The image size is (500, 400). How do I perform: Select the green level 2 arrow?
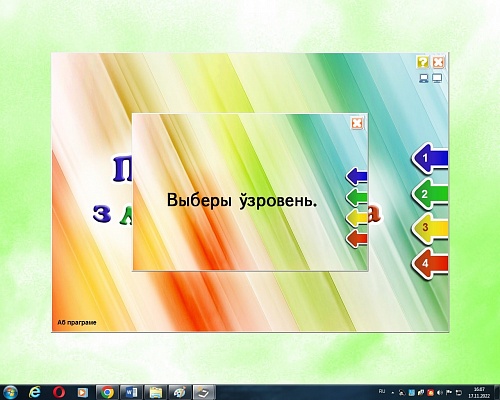[430, 194]
